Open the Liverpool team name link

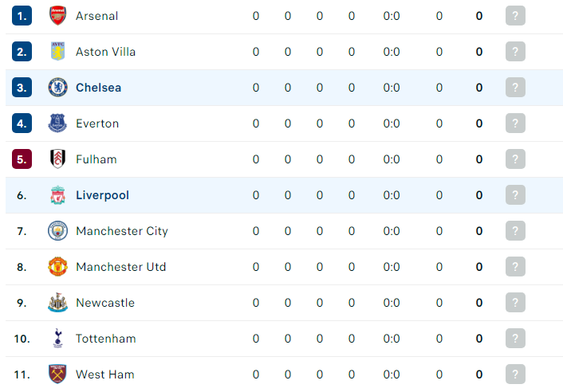coord(102,195)
